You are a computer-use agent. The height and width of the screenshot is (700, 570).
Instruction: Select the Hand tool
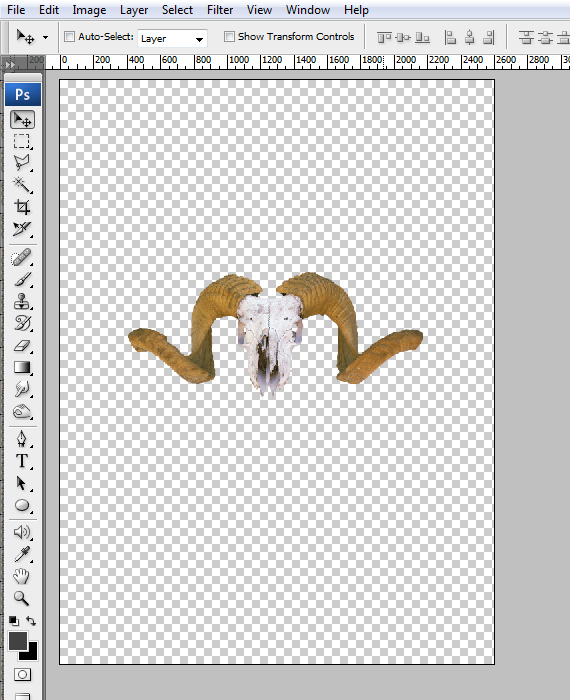(x=22, y=576)
